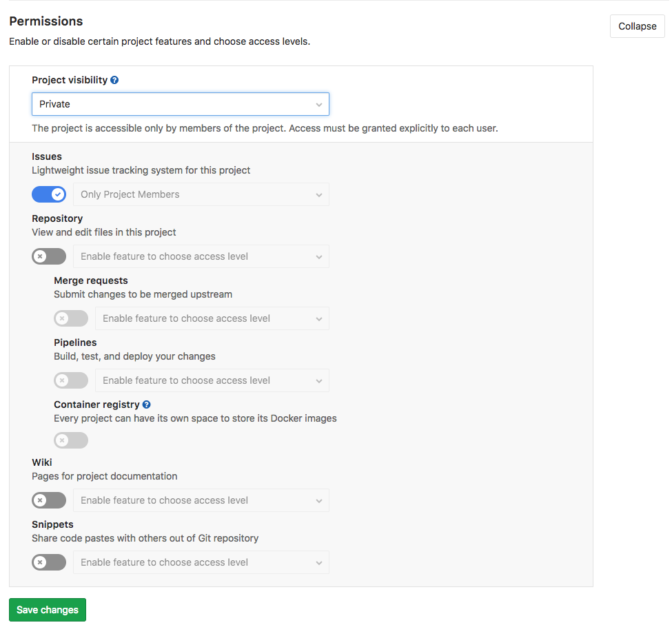Expand the chevron on the Issues selector

(318, 194)
